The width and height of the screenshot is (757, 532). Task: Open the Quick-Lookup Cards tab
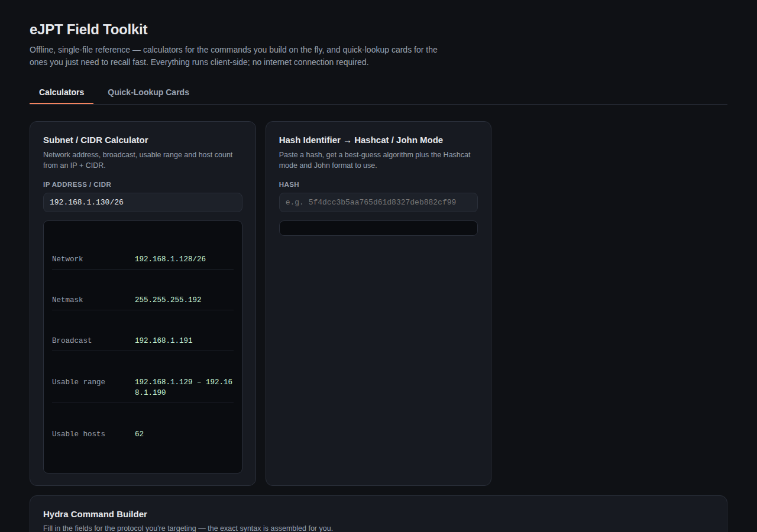[x=148, y=92]
